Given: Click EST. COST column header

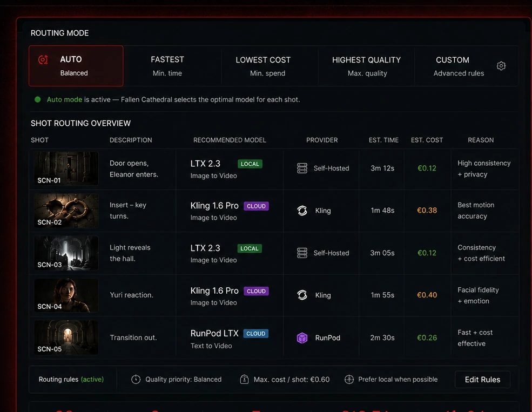Looking at the screenshot, I should tap(427, 140).
